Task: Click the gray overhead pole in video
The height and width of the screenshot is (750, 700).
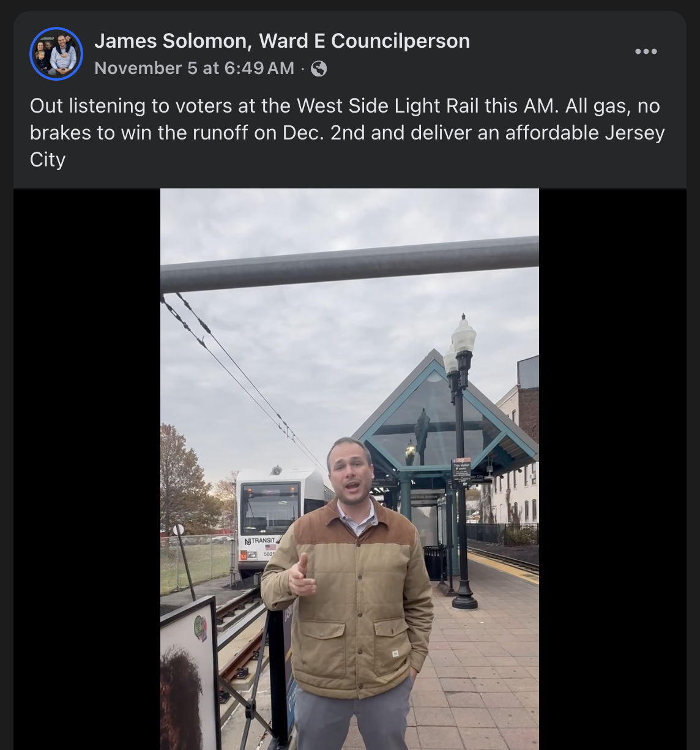Action: point(349,264)
